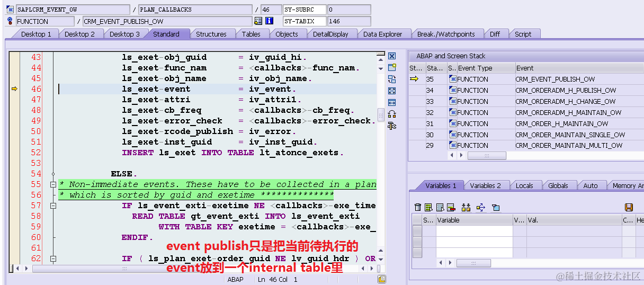Select stack entry CRM_ORDER_MAINTAIN_SINGLE_OW
The width and height of the screenshot is (644, 285).
click(x=570, y=135)
